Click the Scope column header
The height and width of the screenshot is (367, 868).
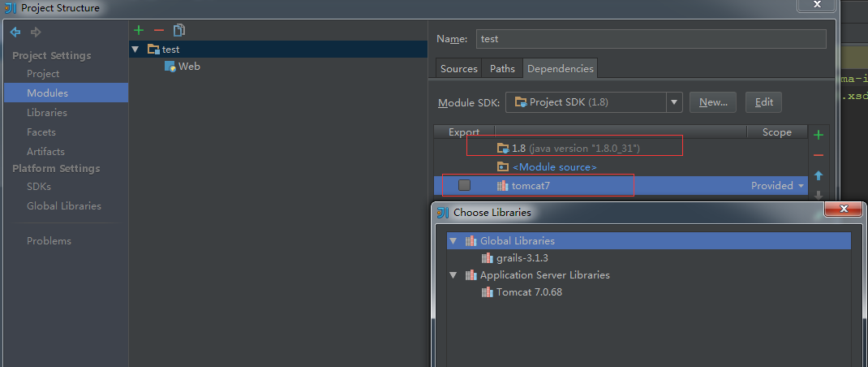776,132
